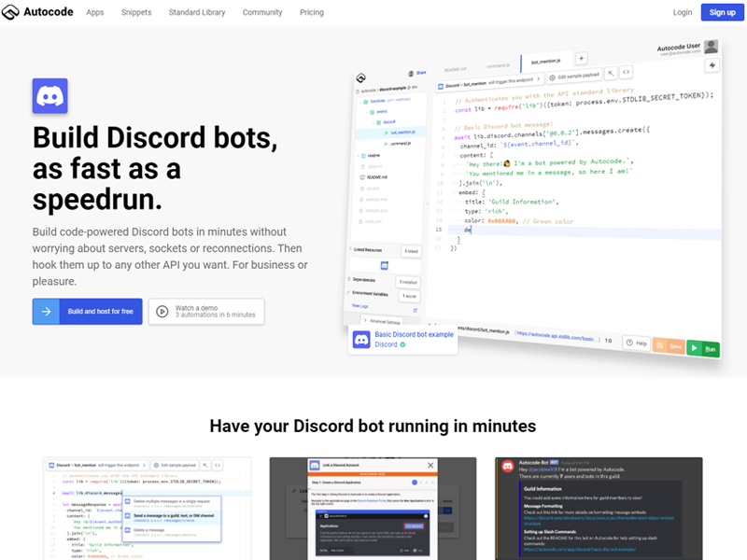Open the Autocode-Bot Discord message thumbnail
The height and width of the screenshot is (560, 747).
tap(599, 509)
